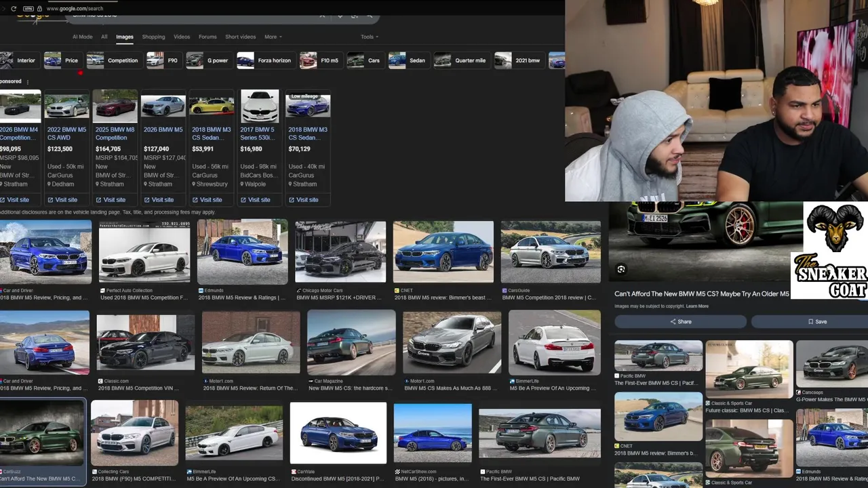Select the Images tab
This screenshot has height=488, width=868.
124,37
